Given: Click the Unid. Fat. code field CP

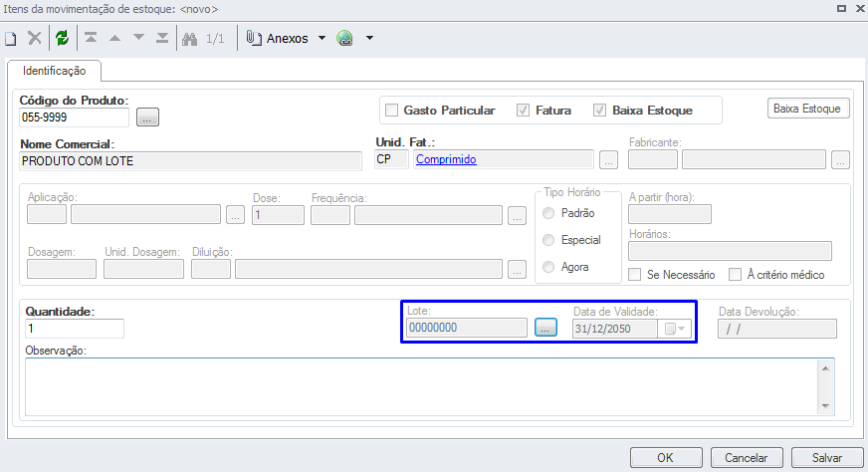Looking at the screenshot, I should (x=391, y=159).
